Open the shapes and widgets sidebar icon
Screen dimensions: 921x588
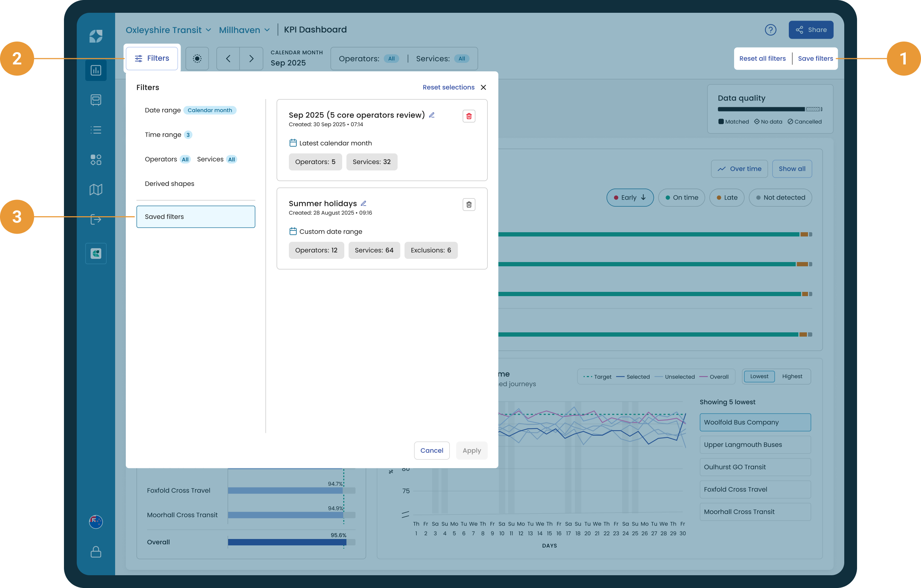point(96,160)
